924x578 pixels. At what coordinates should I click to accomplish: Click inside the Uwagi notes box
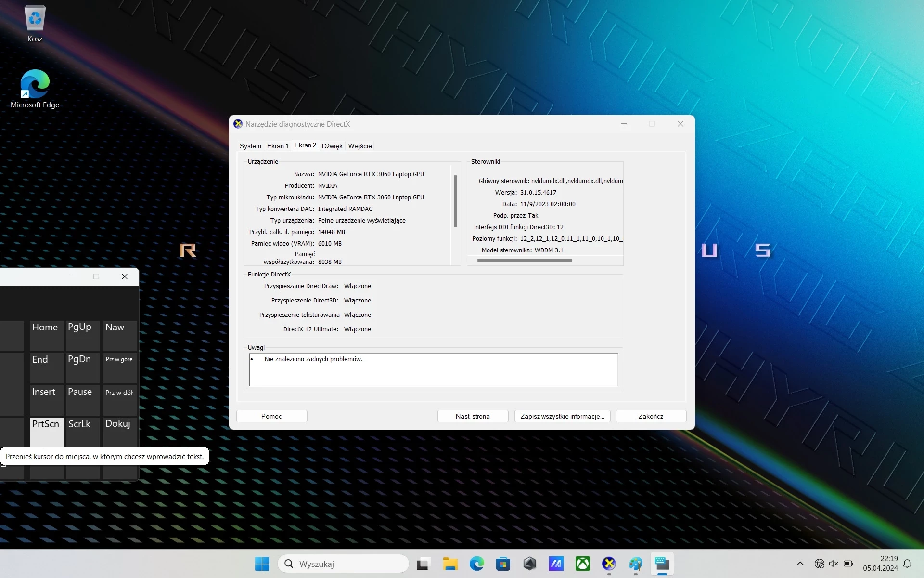pyautogui.click(x=433, y=369)
